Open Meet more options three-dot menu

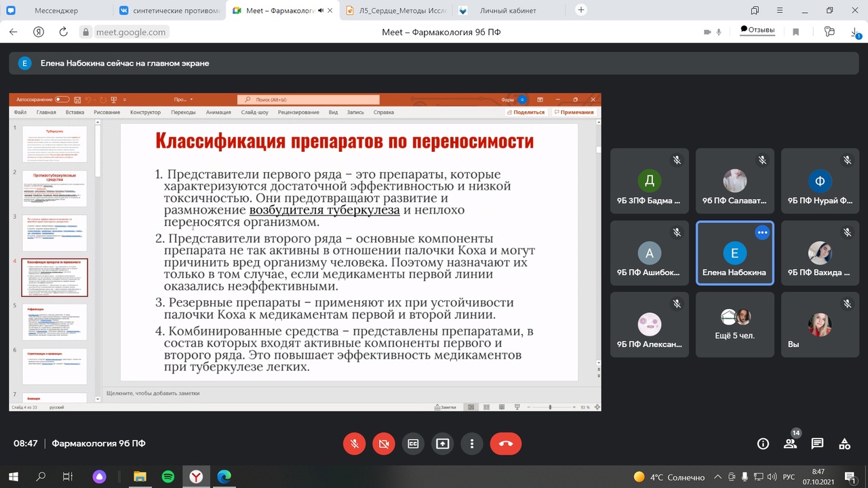tap(472, 444)
